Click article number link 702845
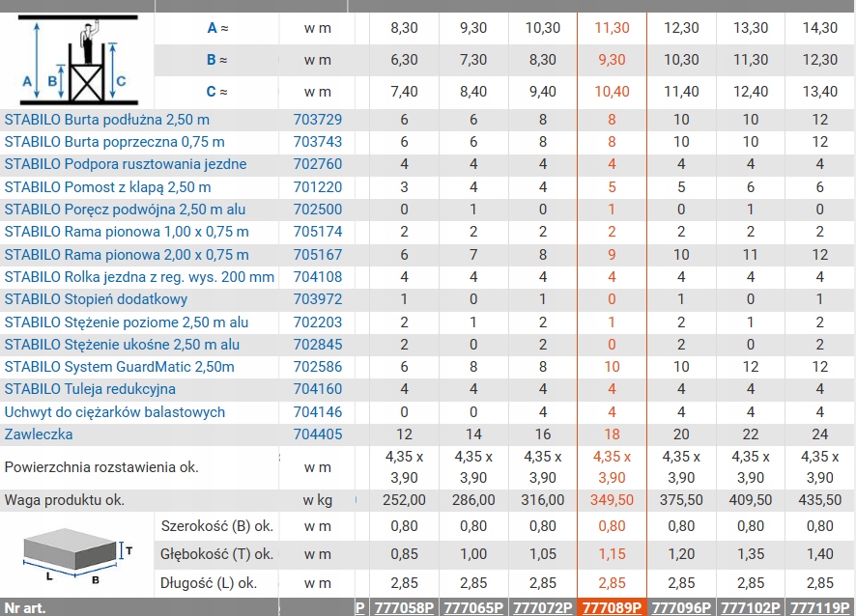This screenshot has height=616, width=856. point(318,345)
